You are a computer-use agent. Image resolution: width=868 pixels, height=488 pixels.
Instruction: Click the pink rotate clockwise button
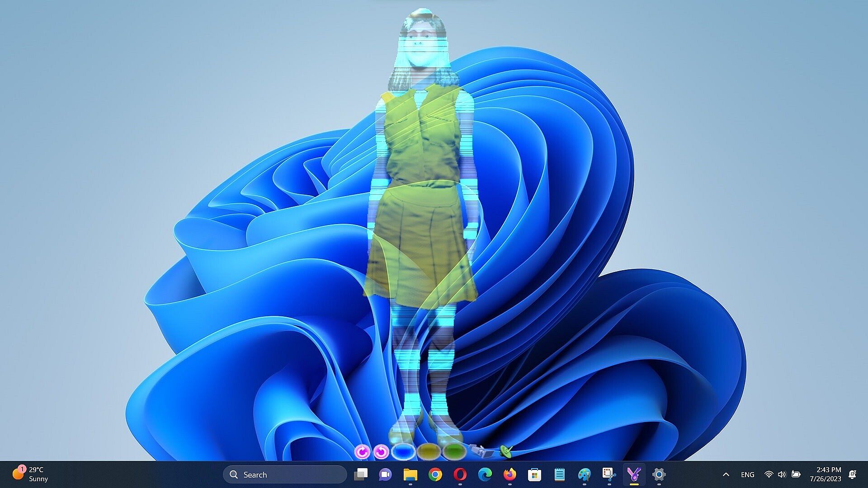(362, 451)
